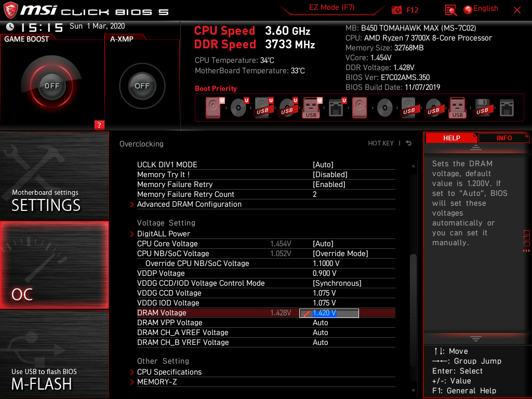Select DRAM VPP Voltage Auto value
The image size is (532, 399).
click(320, 323)
